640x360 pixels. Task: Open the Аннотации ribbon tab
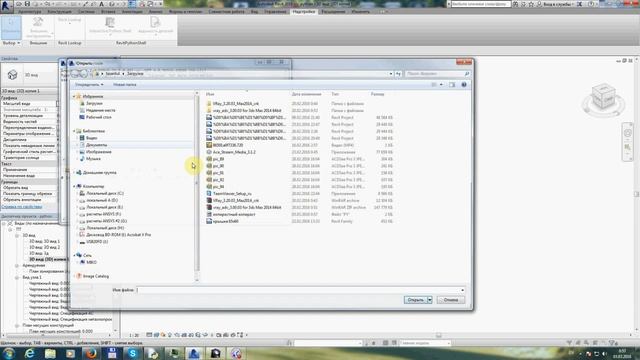tap(132, 11)
